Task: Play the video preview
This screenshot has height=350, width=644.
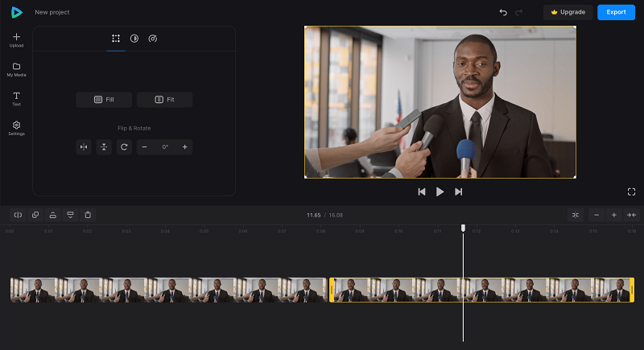Action: (440, 191)
